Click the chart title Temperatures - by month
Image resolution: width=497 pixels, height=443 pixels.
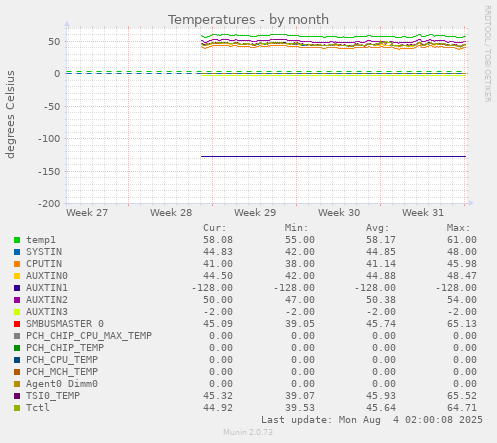tap(248, 20)
